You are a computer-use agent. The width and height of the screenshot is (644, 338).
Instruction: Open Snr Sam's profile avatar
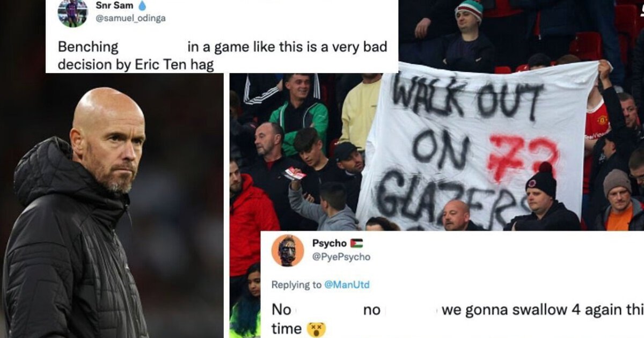coord(72,13)
